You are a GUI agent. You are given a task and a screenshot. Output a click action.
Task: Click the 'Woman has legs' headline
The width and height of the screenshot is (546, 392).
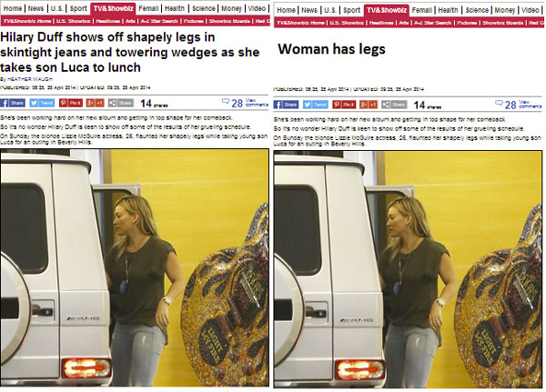click(331, 49)
